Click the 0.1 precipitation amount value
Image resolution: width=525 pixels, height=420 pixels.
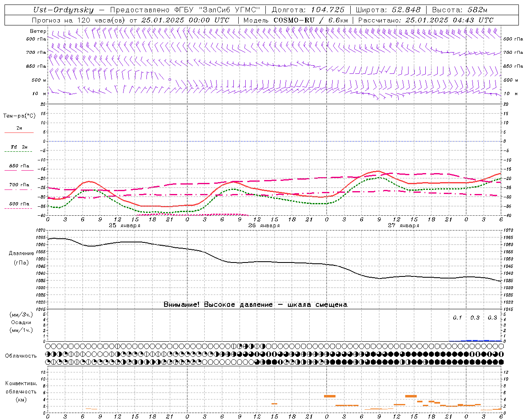(457, 317)
